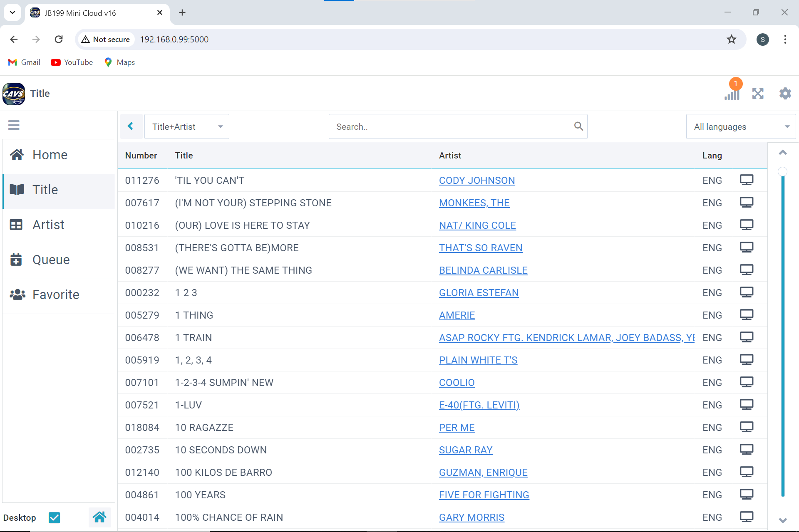Image resolution: width=799 pixels, height=532 pixels.
Task: Click the scroll up chevron above the slider
Action: (783, 153)
